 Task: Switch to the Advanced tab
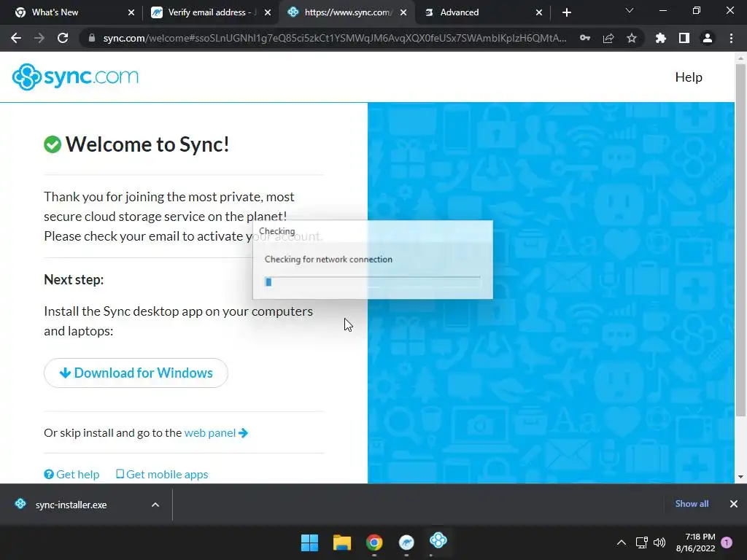(x=481, y=12)
